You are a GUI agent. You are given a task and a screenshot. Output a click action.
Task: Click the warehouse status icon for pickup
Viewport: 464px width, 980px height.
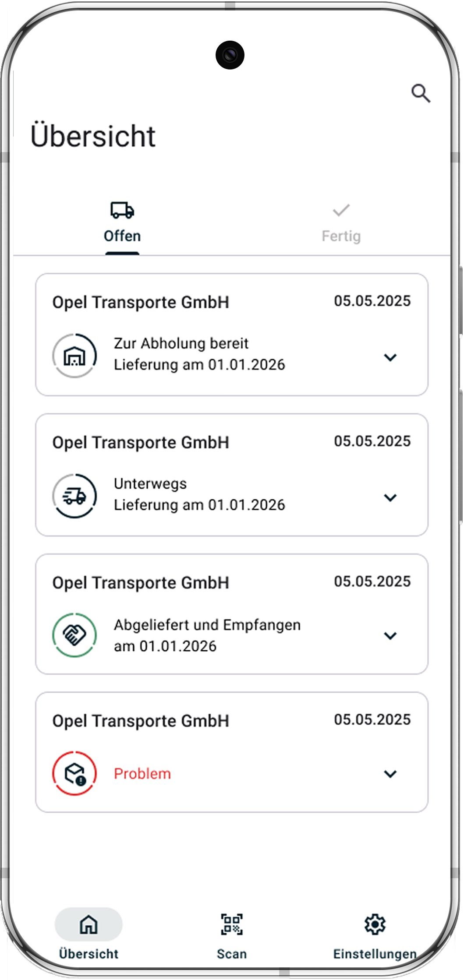74,356
